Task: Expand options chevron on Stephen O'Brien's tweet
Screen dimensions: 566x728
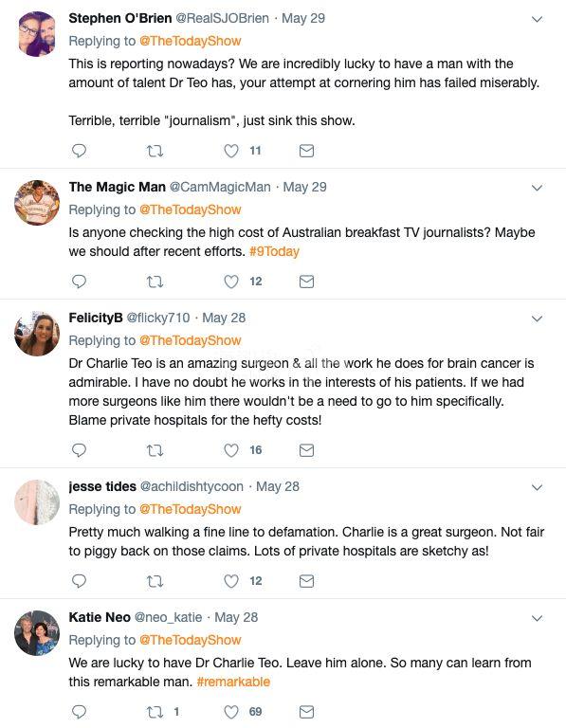Action: click(538, 19)
